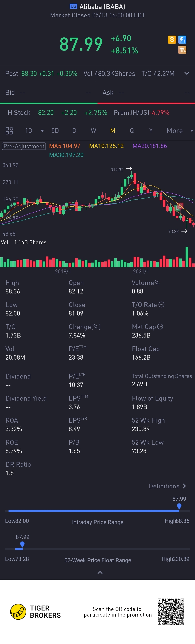The image size is (195, 644).
Task: Open the 1D interval dropdown arrow
Action: pos(42,131)
